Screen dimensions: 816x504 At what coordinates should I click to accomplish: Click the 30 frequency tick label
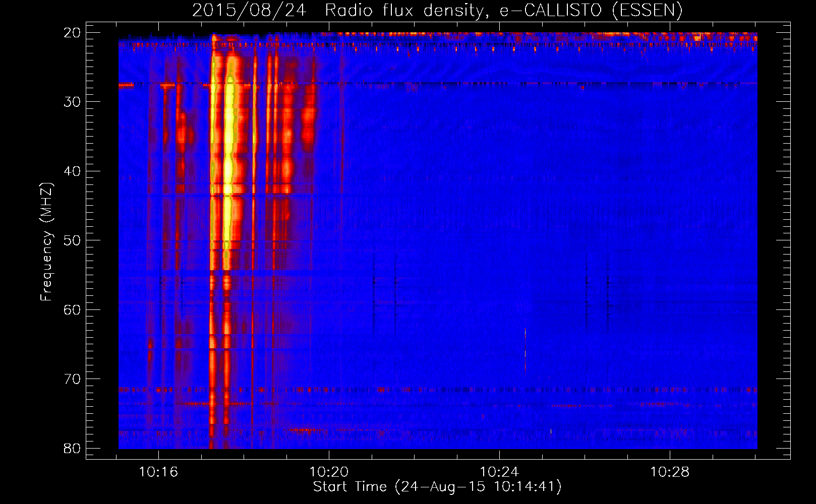(72, 102)
